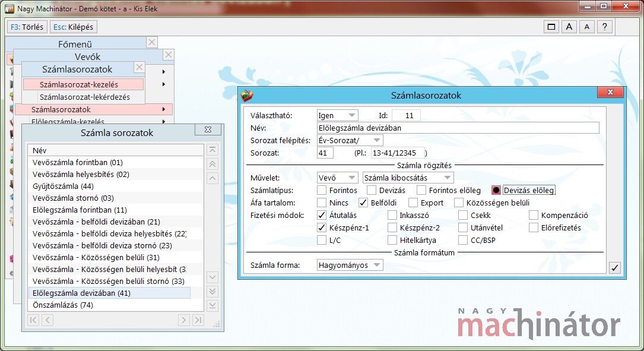644x351 pixels.
Task: Click the scroll-to-top arrow in list
Action: point(212,150)
